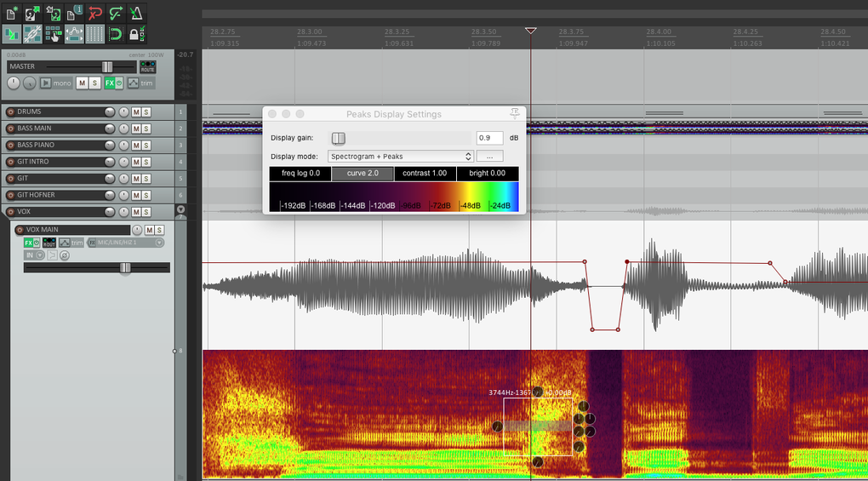The image size is (868, 481).
Task: Select the bright 0.00 setting
Action: pos(487,174)
